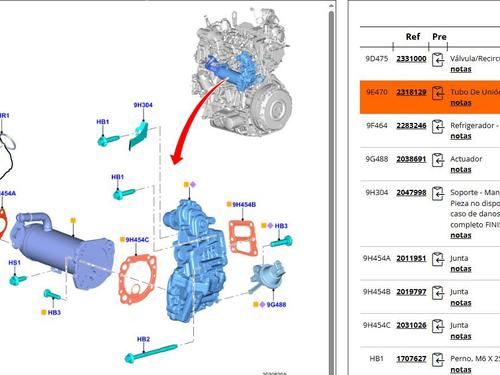Click the previous-part icon in the 9G488 row
500x375 pixels.
pos(438,160)
